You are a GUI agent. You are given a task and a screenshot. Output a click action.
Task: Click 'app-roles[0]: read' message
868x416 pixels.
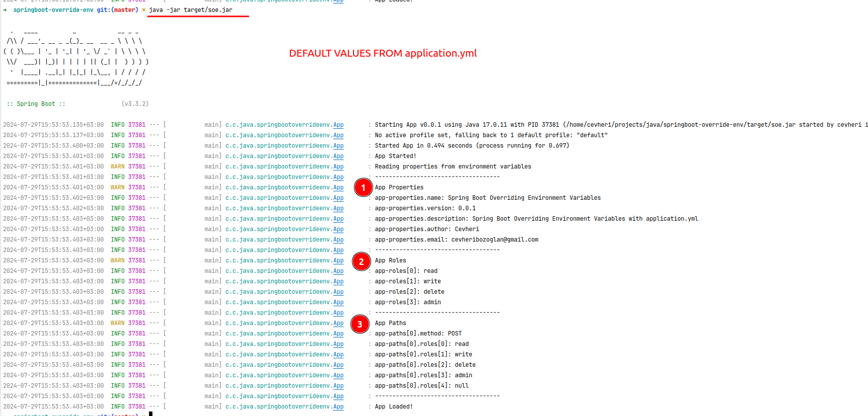pyautogui.click(x=406, y=271)
